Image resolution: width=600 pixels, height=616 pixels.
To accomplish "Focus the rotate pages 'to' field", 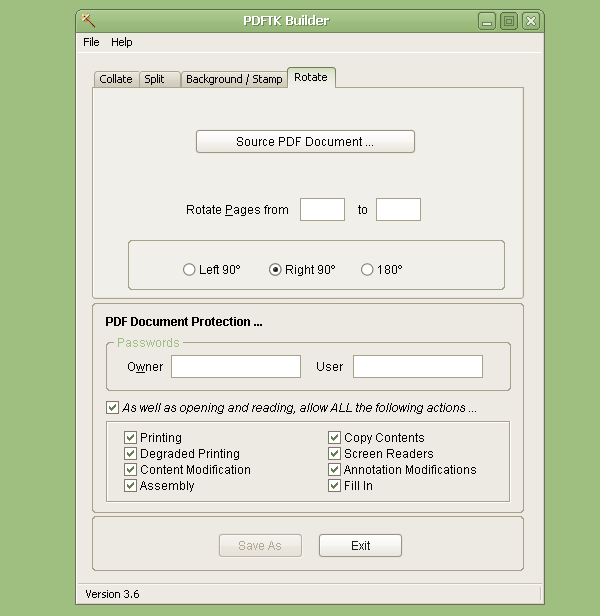I will [x=398, y=209].
